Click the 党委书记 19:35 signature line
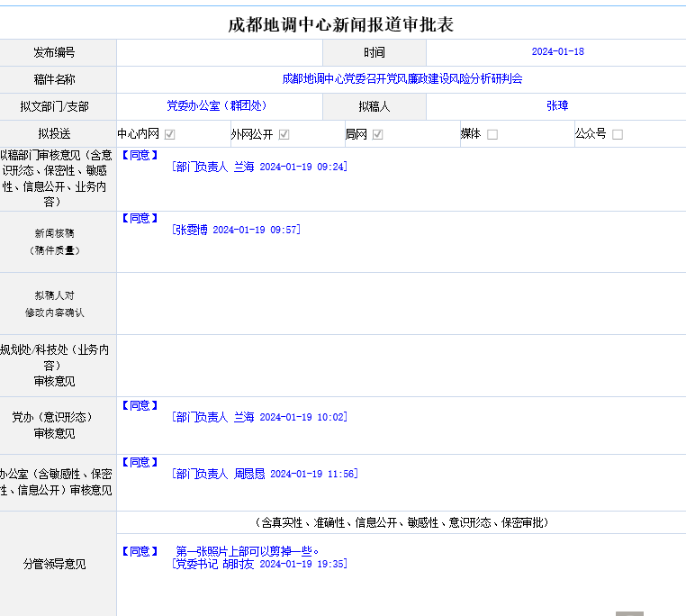This screenshot has width=686, height=616. (259, 564)
